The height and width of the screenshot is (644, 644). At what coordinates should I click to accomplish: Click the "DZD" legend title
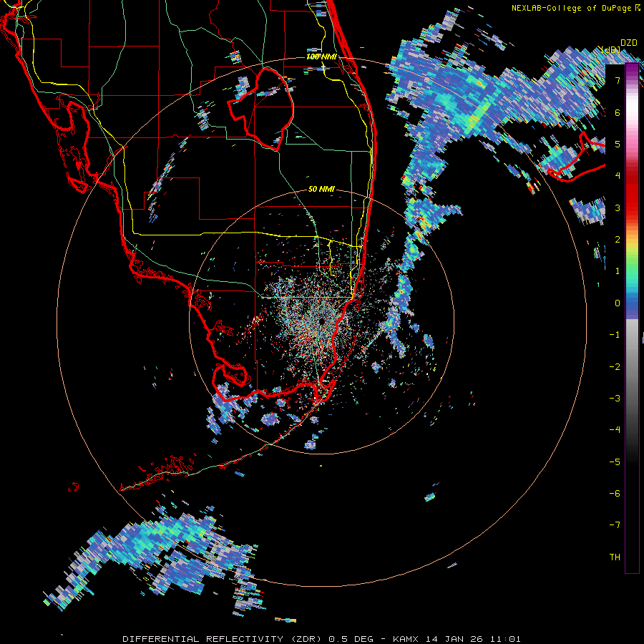629,43
